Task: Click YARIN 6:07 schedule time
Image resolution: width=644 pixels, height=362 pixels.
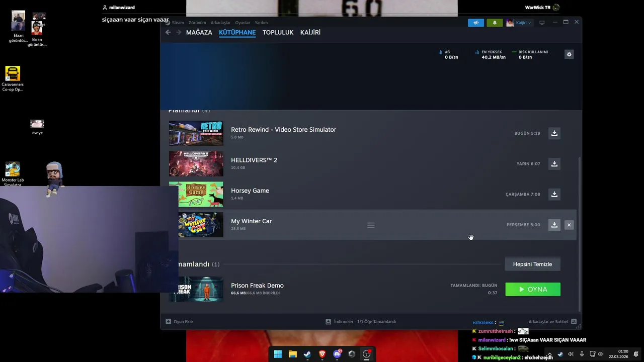Action: (x=528, y=164)
